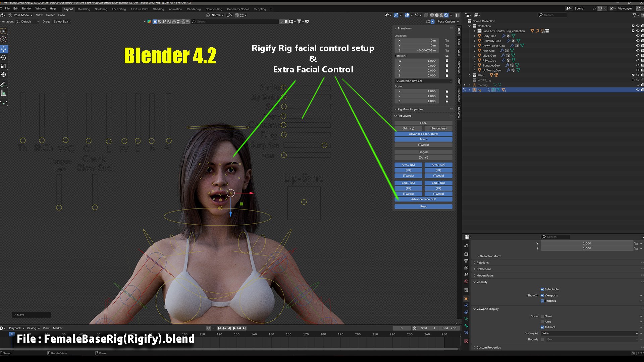
Task: Open the Scene properties tab
Action: pos(466,275)
